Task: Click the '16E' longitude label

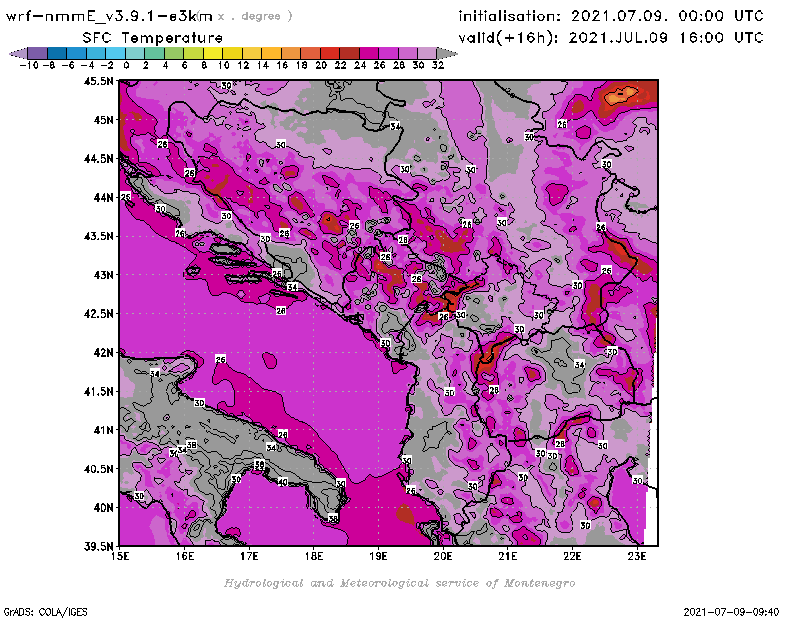Action: pos(185,556)
